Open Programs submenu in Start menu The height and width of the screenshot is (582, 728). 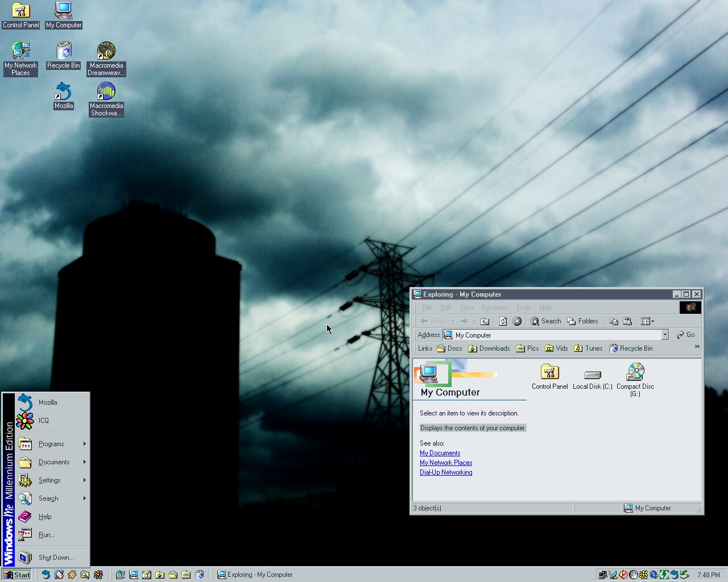51,444
